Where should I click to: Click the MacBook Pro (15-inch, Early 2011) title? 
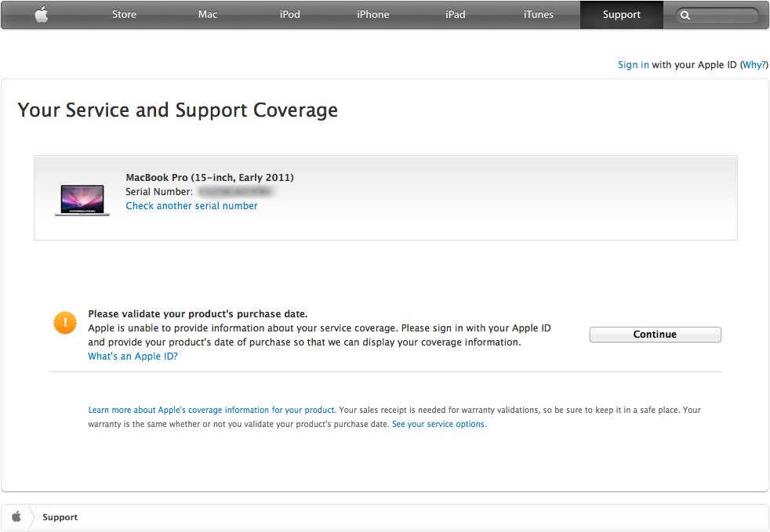coord(209,177)
